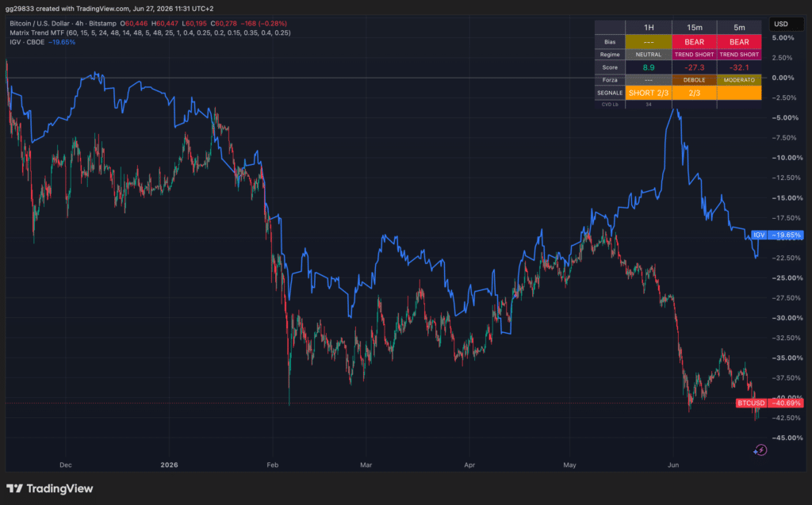Click the Mar label on the time axis
This screenshot has width=812, height=505.
coord(366,465)
